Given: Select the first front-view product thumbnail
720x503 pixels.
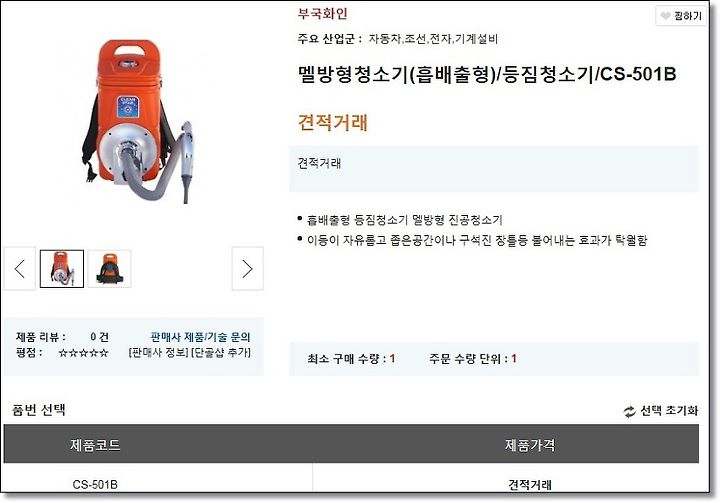Looking at the screenshot, I should [x=62, y=269].
